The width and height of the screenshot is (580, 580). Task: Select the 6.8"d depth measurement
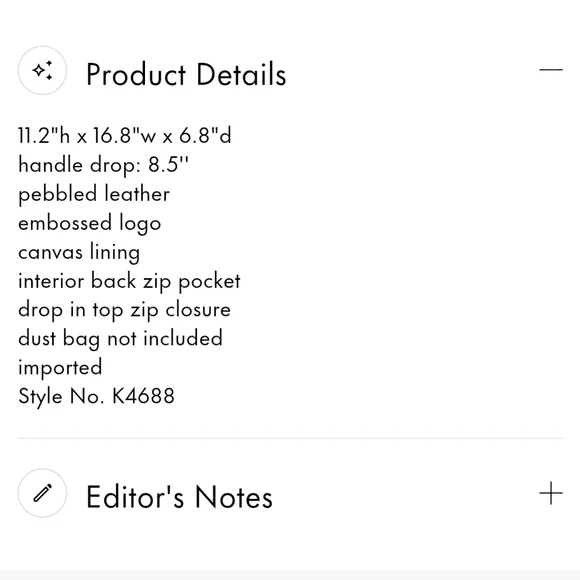[205, 135]
